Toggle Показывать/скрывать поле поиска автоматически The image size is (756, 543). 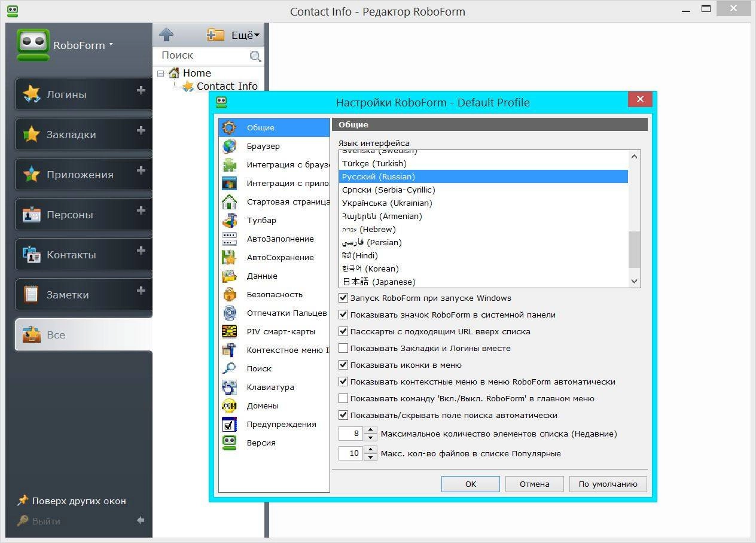pos(343,415)
